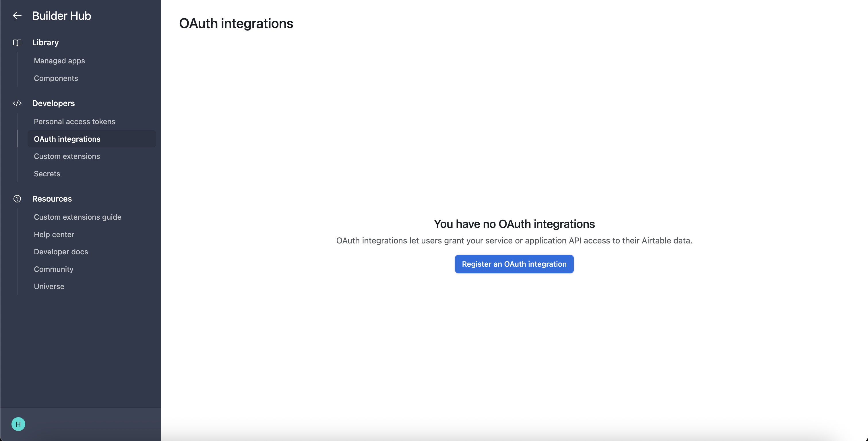This screenshot has width=868, height=441.
Task: Open Personal access tokens
Action: point(74,122)
